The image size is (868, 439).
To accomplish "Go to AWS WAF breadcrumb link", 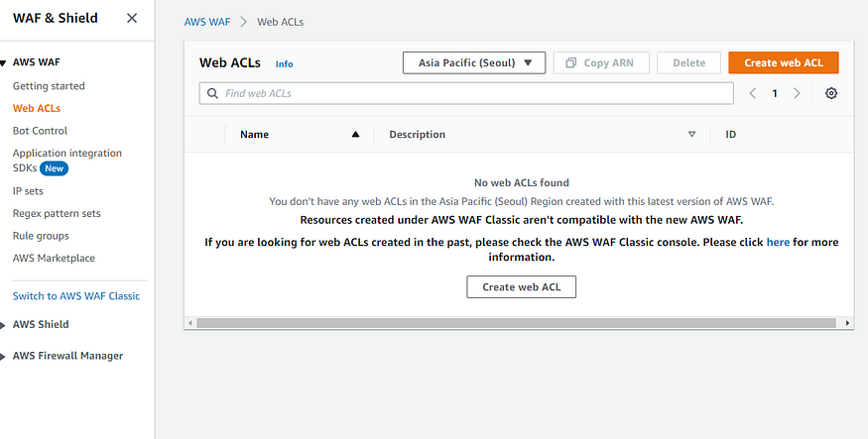I will pos(207,22).
